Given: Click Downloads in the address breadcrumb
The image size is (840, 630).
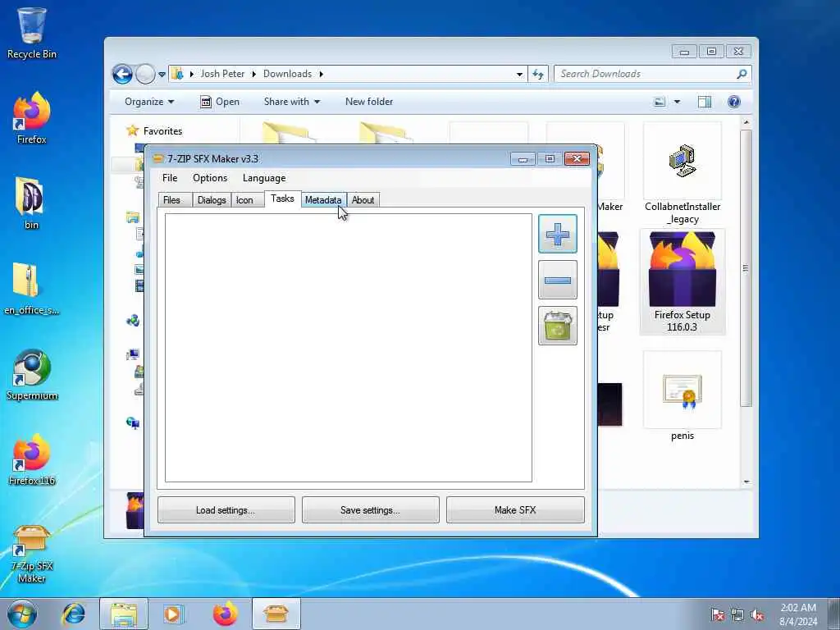Looking at the screenshot, I should click(x=287, y=74).
